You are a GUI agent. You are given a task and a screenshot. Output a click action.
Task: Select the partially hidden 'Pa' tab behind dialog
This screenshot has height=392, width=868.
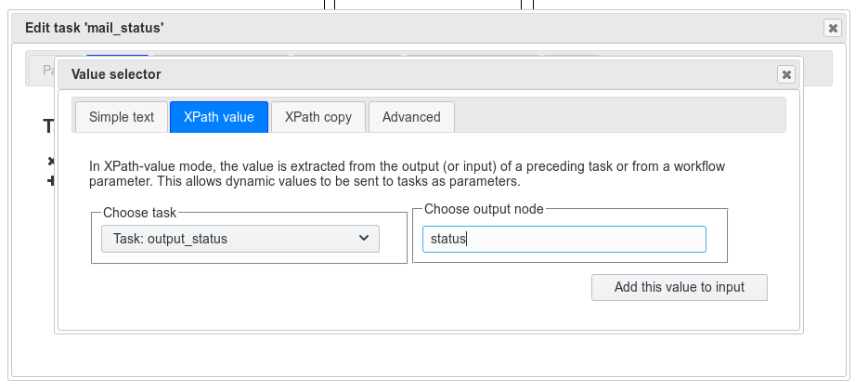[x=42, y=71]
